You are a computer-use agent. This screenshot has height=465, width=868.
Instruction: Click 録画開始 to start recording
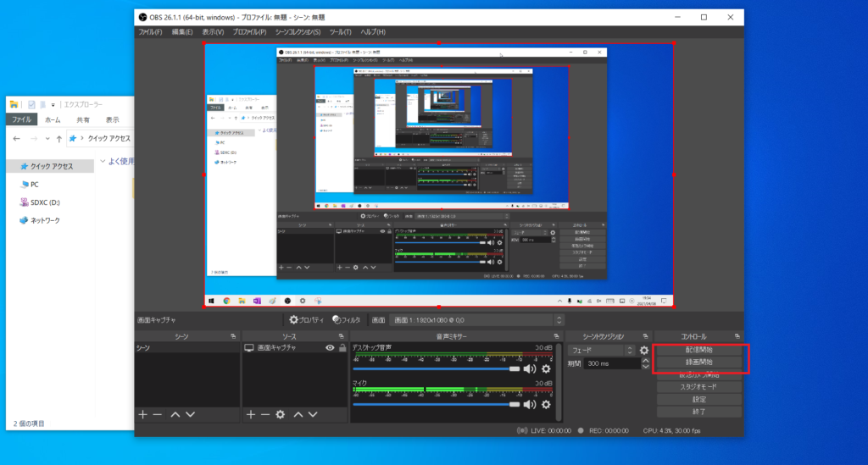pos(698,363)
